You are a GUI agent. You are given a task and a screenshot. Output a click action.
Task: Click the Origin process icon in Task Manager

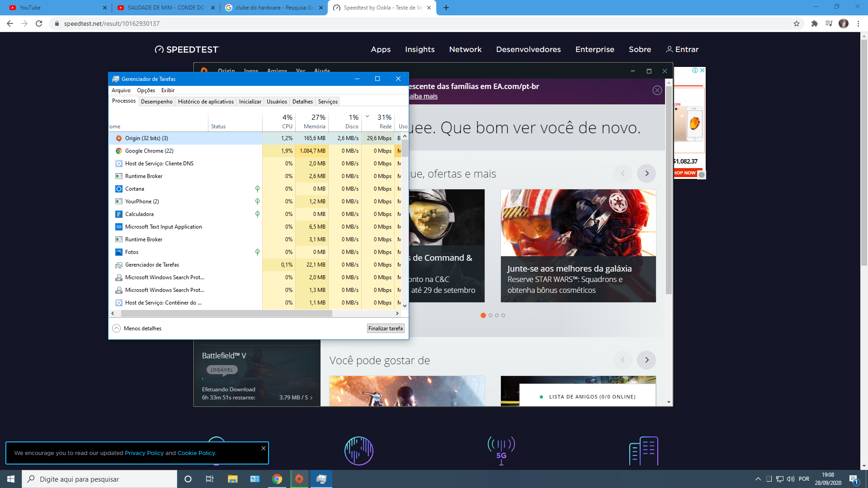point(118,138)
